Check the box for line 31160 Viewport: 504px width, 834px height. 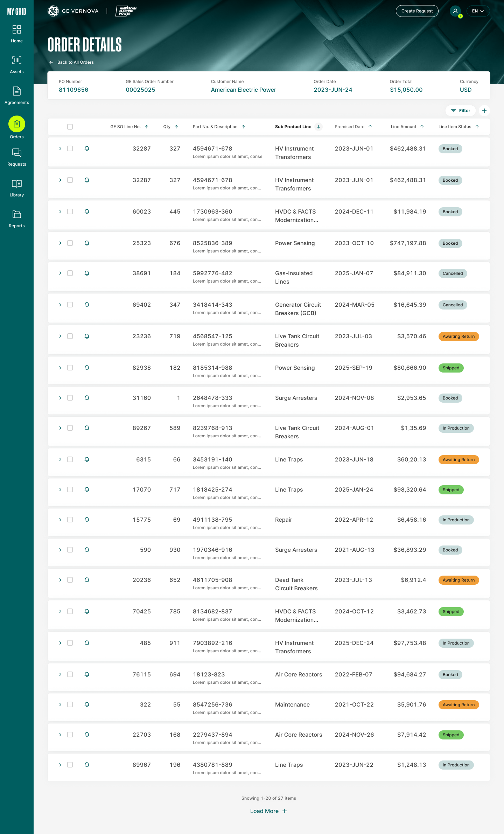pos(70,398)
